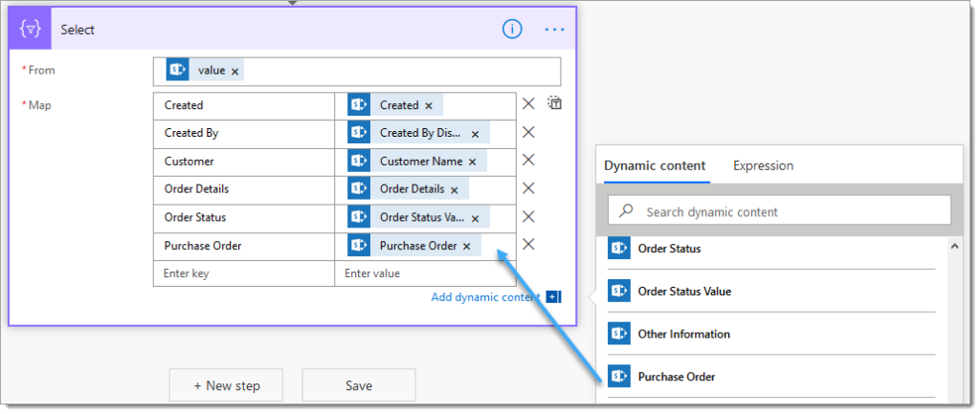Insert Other Information dynamic content
This screenshot has height=414, width=980.
[683, 334]
